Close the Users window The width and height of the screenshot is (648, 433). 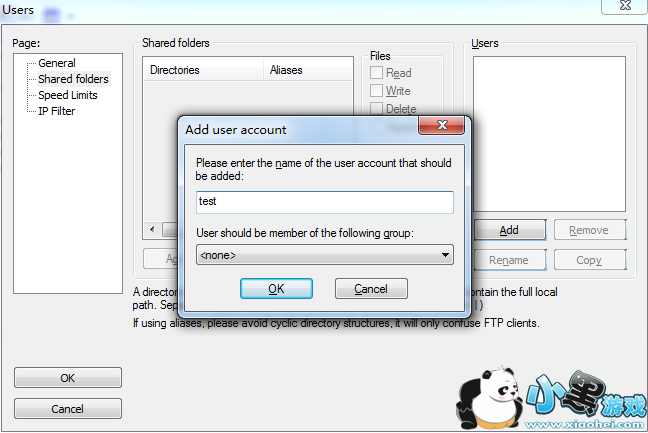[x=624, y=5]
